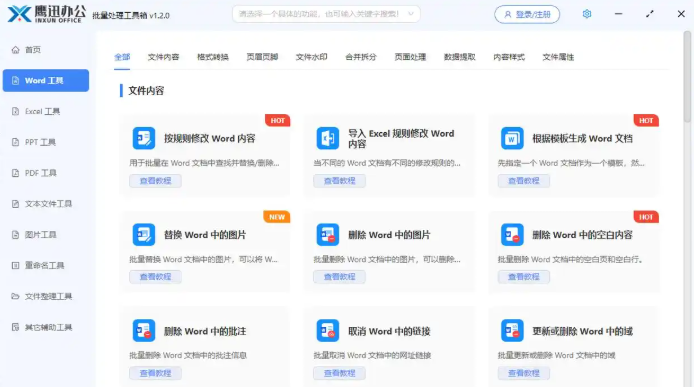
Task: Open the 删除 Word 中的图片 icon
Action: pos(328,235)
